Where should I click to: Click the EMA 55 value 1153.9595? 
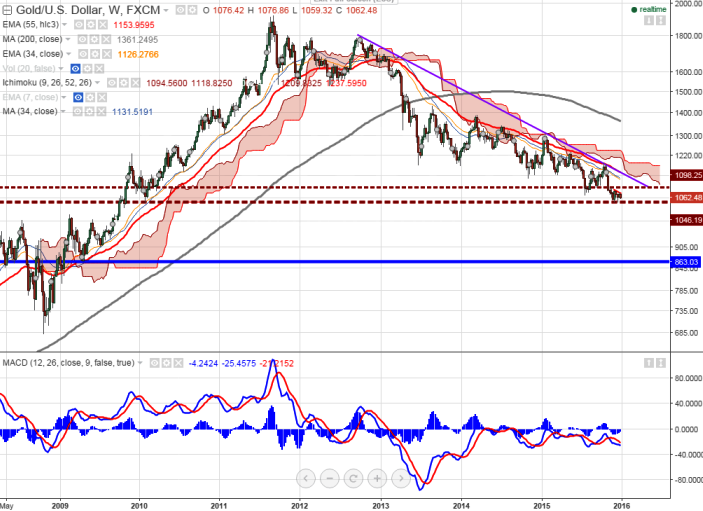tap(134, 25)
